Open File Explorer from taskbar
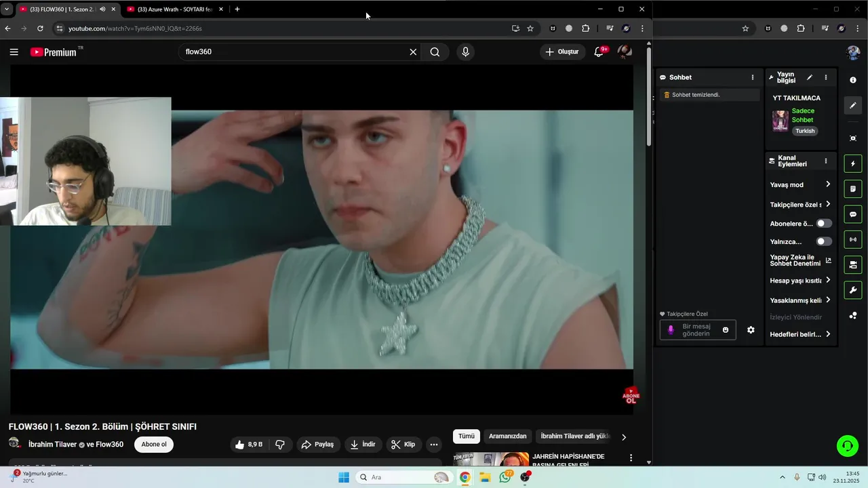The height and width of the screenshot is (488, 868). point(485,477)
